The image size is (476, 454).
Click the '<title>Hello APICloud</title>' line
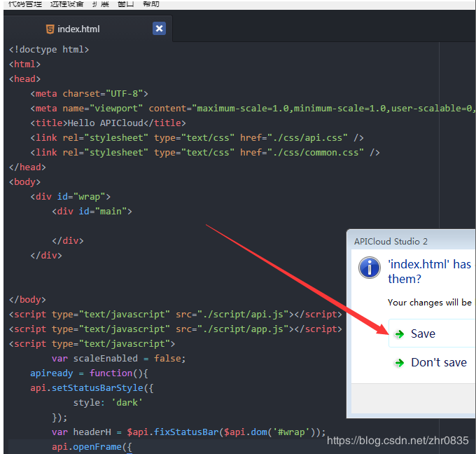108,123
